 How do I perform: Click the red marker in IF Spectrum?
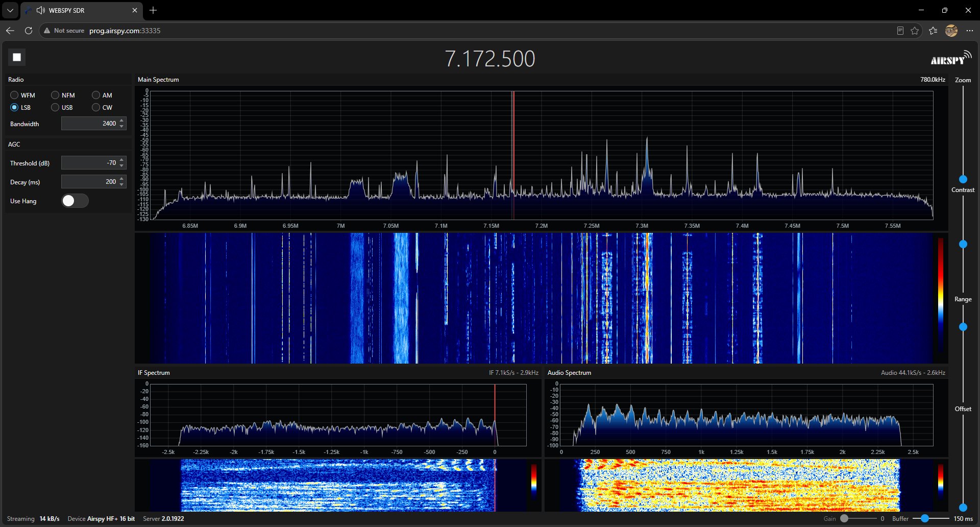(495, 415)
